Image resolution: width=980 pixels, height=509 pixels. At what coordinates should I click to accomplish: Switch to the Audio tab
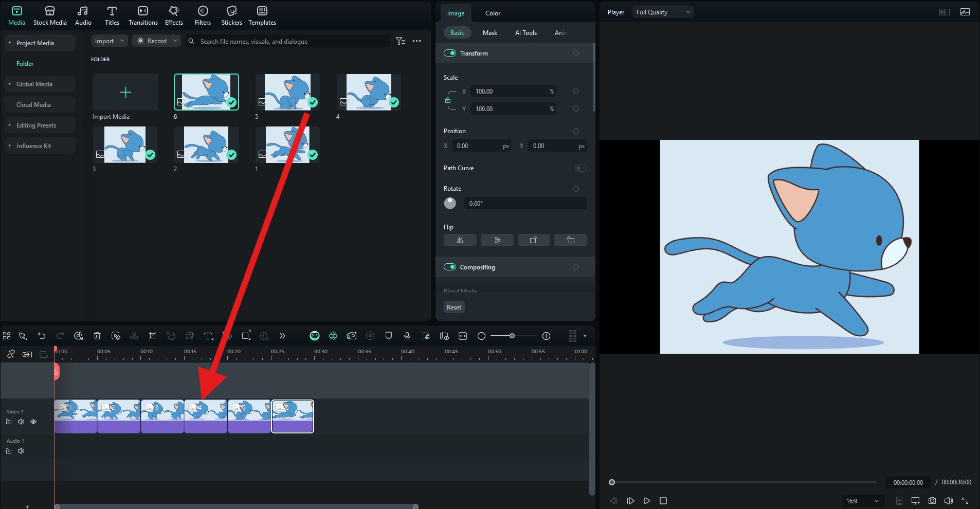click(83, 15)
